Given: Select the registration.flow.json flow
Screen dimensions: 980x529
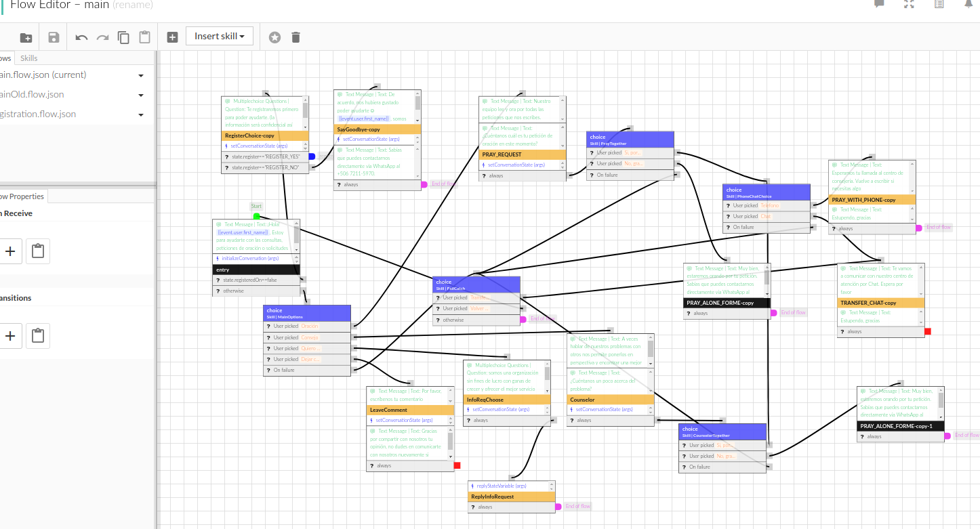Looking at the screenshot, I should pyautogui.click(x=38, y=114).
